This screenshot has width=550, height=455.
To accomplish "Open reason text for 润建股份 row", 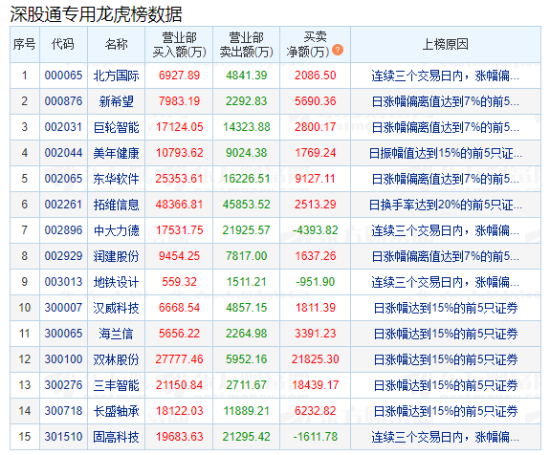I will click(x=445, y=256).
